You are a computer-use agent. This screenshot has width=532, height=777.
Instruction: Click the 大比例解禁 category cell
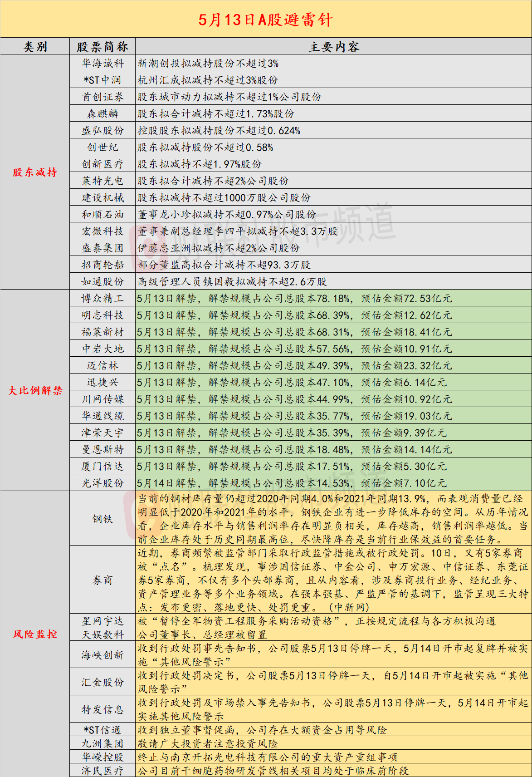point(35,390)
